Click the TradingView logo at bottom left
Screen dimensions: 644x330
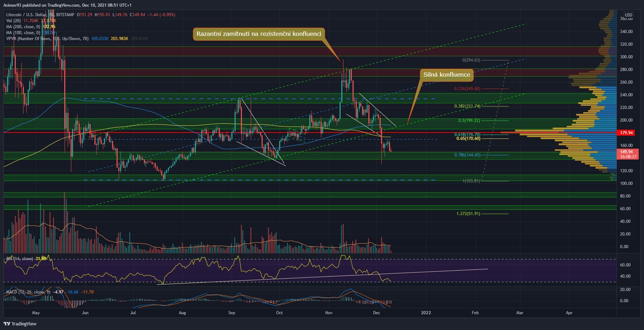(20, 324)
